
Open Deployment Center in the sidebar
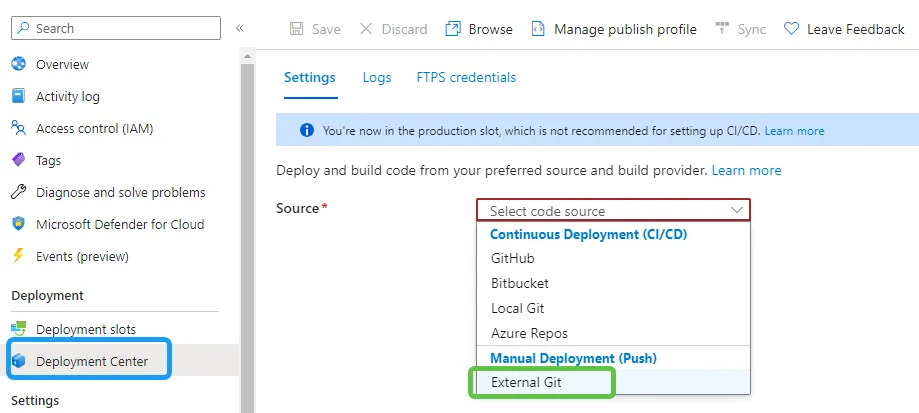91,361
